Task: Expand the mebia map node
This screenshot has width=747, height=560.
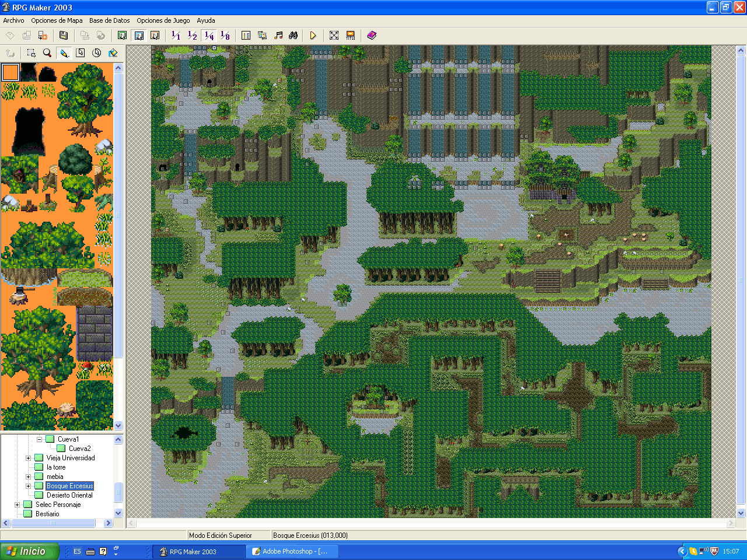Action: tap(28, 477)
